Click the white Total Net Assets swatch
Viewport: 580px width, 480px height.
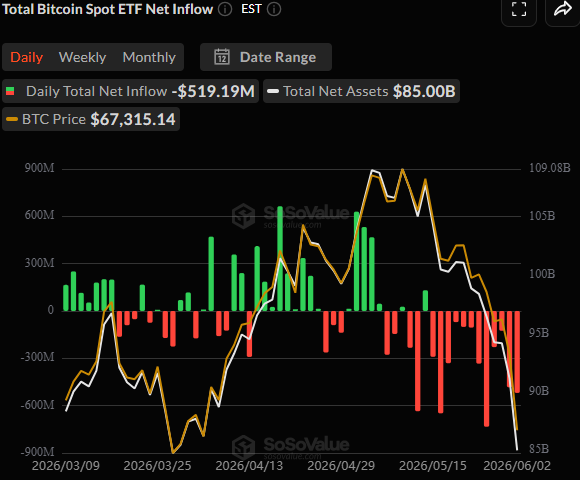point(273,91)
